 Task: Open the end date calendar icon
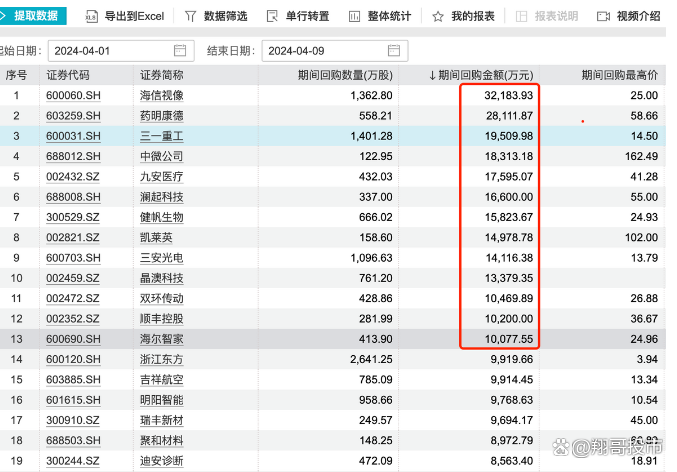tap(394, 50)
